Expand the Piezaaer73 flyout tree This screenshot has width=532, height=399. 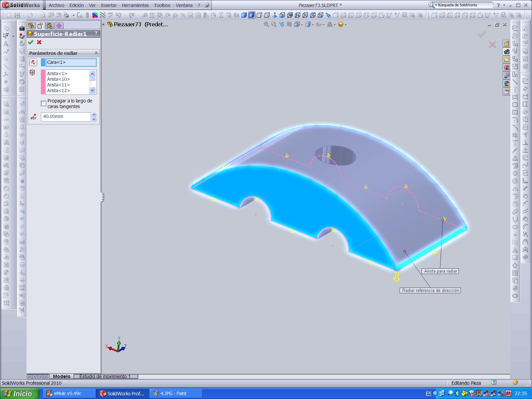(103, 24)
